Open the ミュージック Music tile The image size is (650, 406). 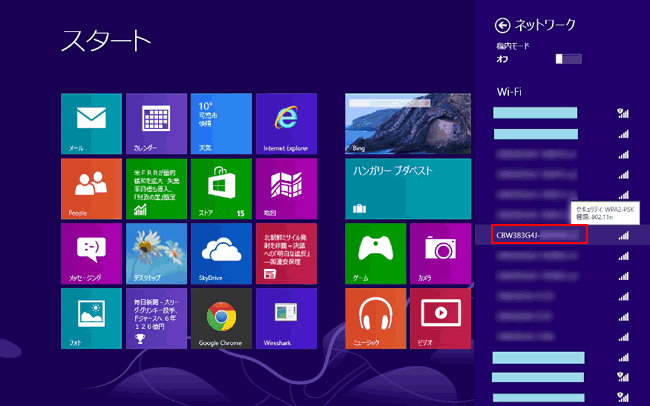[x=376, y=318]
